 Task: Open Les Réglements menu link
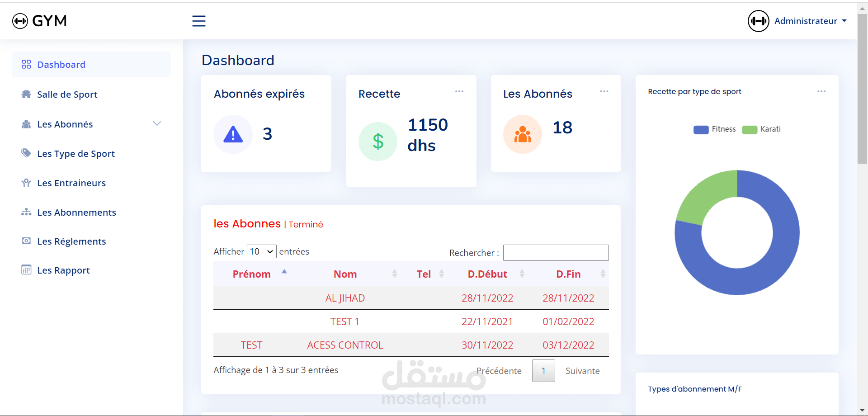pos(91,241)
